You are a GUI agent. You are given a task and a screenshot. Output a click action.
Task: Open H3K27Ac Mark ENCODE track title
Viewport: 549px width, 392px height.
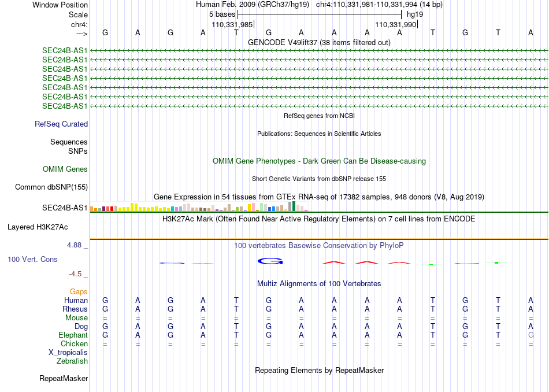(x=319, y=219)
